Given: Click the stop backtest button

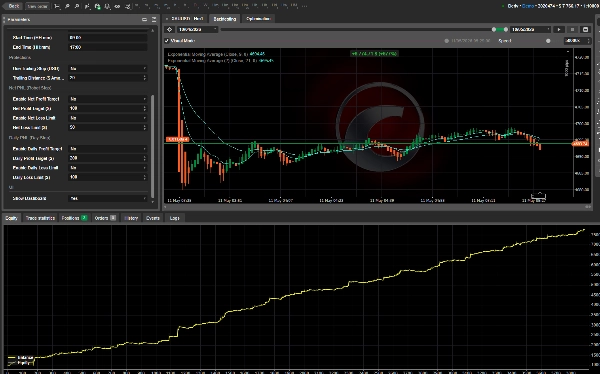Looking at the screenshot, I should [x=572, y=29].
